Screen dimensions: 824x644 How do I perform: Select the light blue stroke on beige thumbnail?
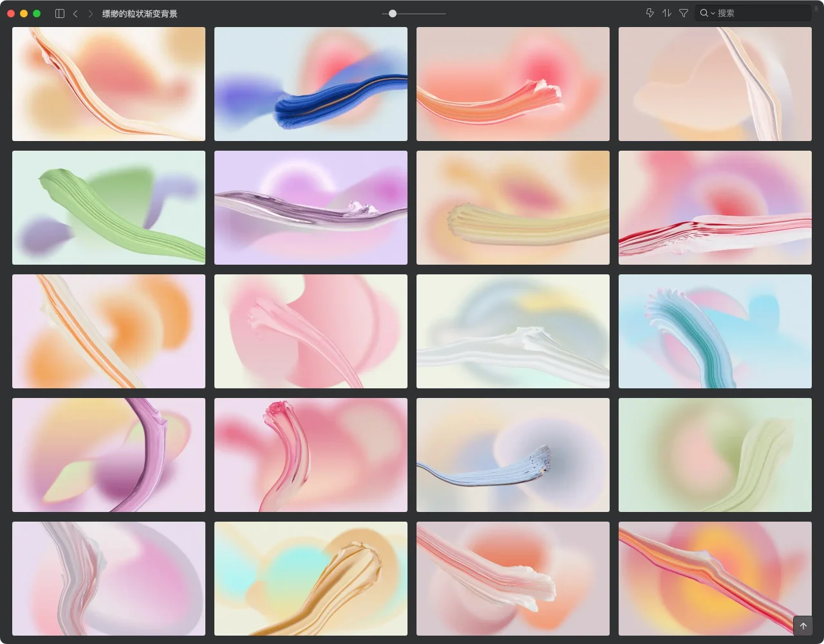click(x=513, y=455)
